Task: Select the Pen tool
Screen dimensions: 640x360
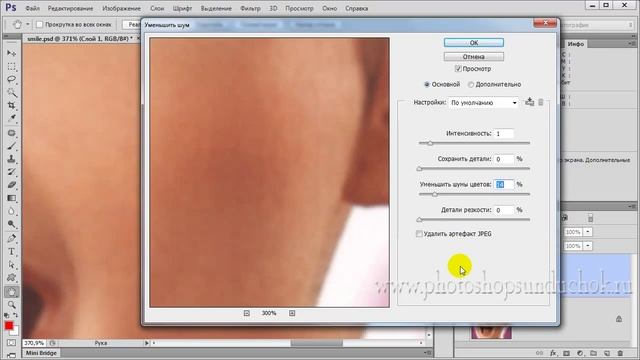Action: point(11,238)
